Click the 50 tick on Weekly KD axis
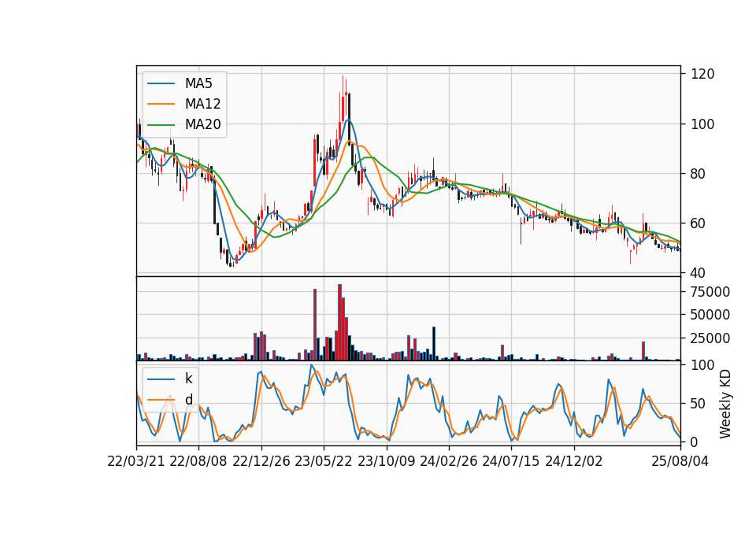 click(x=699, y=404)
